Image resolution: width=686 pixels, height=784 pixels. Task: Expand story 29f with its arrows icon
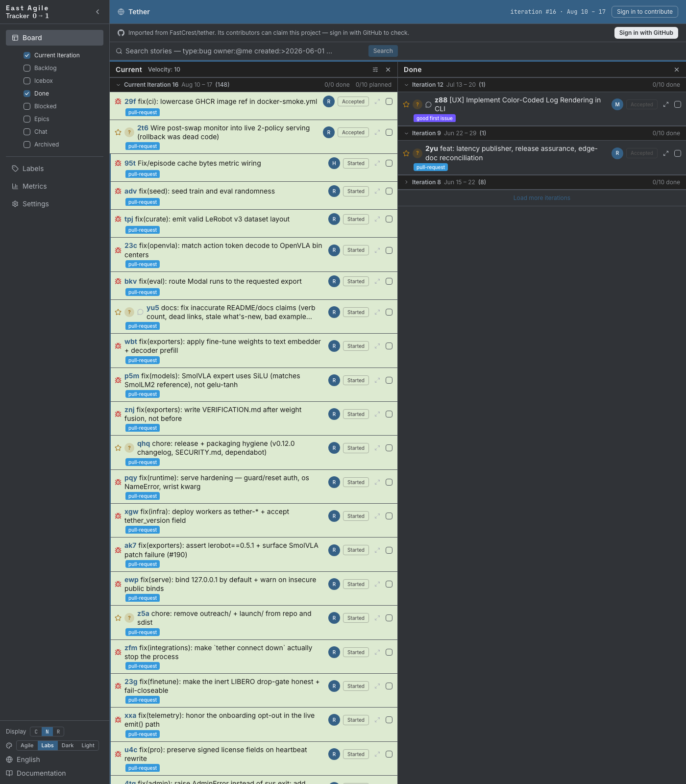coord(377,101)
